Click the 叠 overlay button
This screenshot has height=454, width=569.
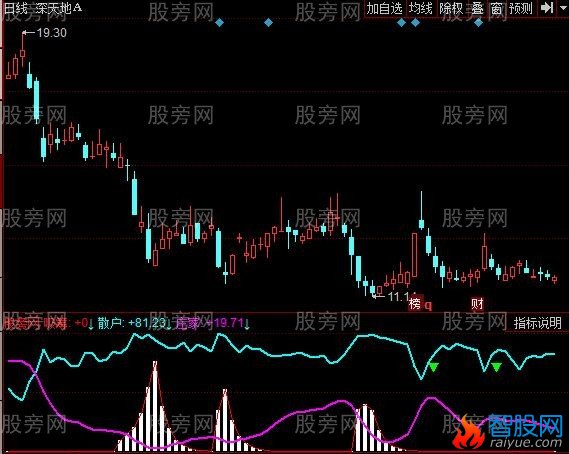[477, 8]
